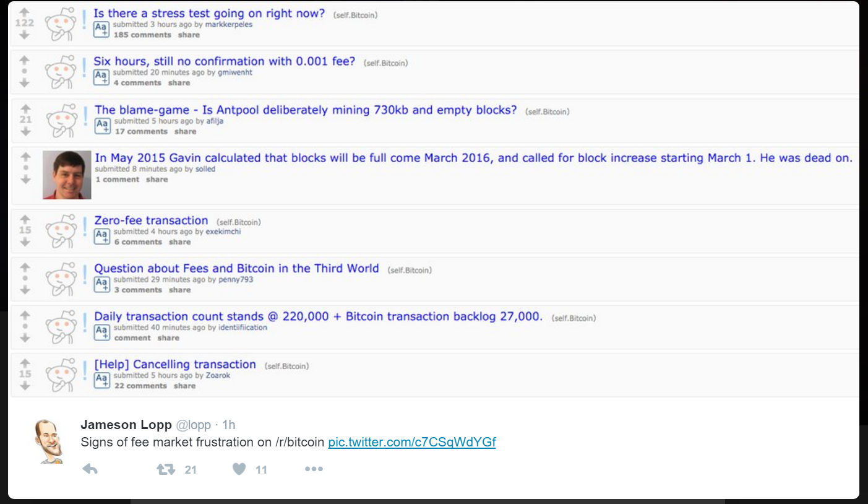Retweet Jameson Lopp's tweet
This screenshot has width=868, height=504.
(166, 469)
